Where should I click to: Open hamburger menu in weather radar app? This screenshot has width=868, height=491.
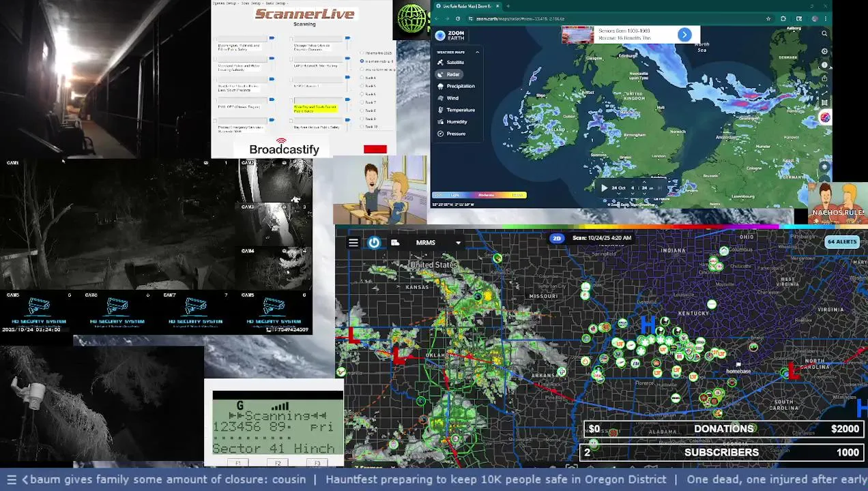353,243
